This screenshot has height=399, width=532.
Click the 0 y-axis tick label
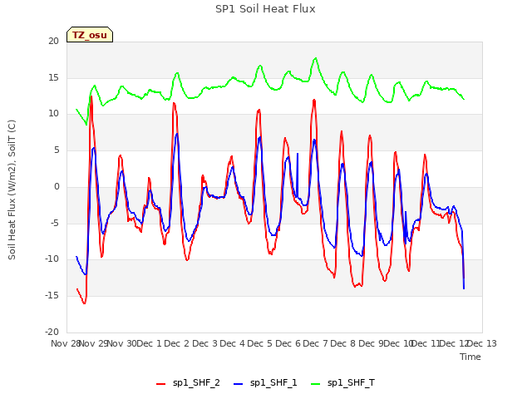[57, 186]
